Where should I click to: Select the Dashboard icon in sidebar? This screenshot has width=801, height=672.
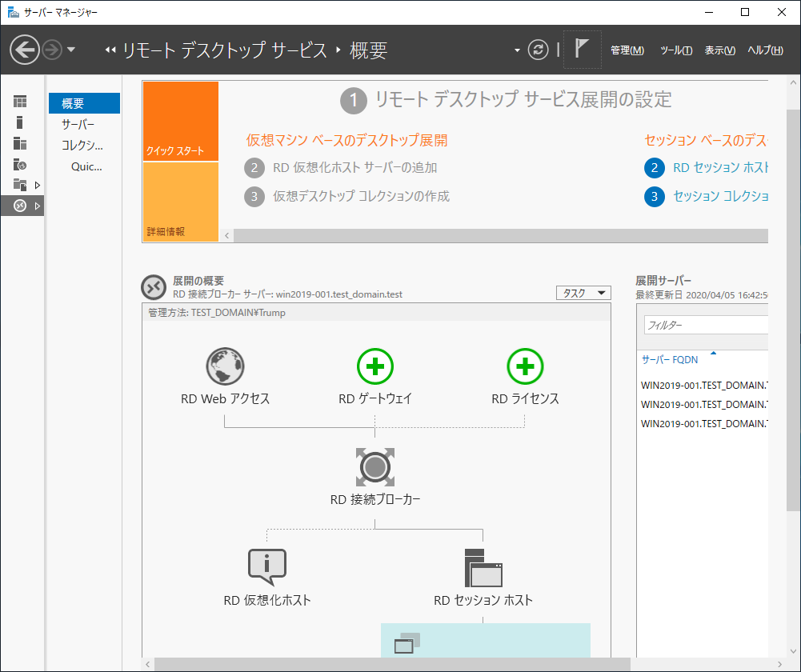20,102
